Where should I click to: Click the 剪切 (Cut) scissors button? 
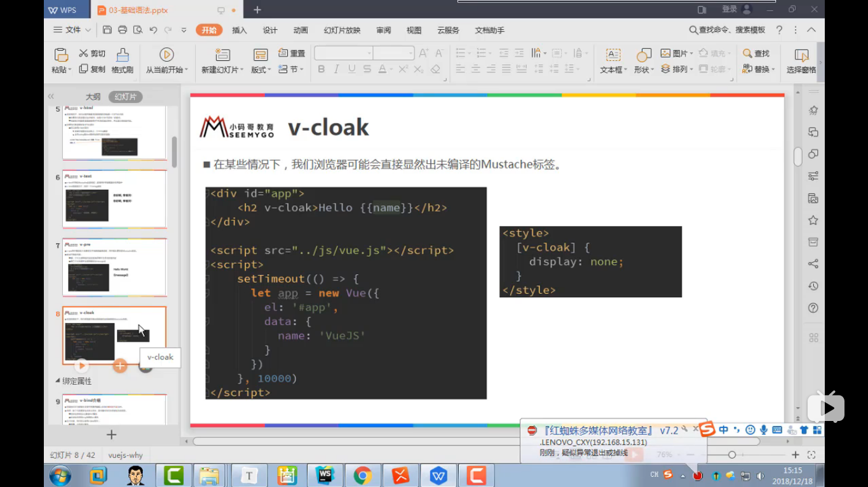pyautogui.click(x=92, y=53)
